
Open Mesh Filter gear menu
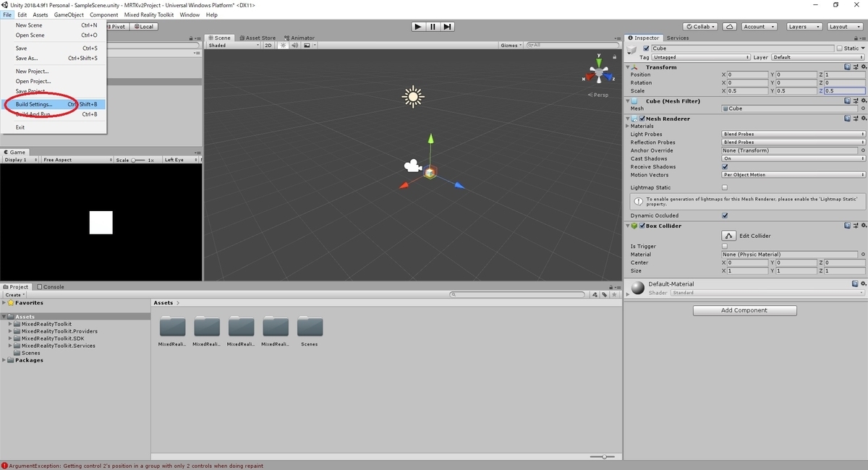862,101
